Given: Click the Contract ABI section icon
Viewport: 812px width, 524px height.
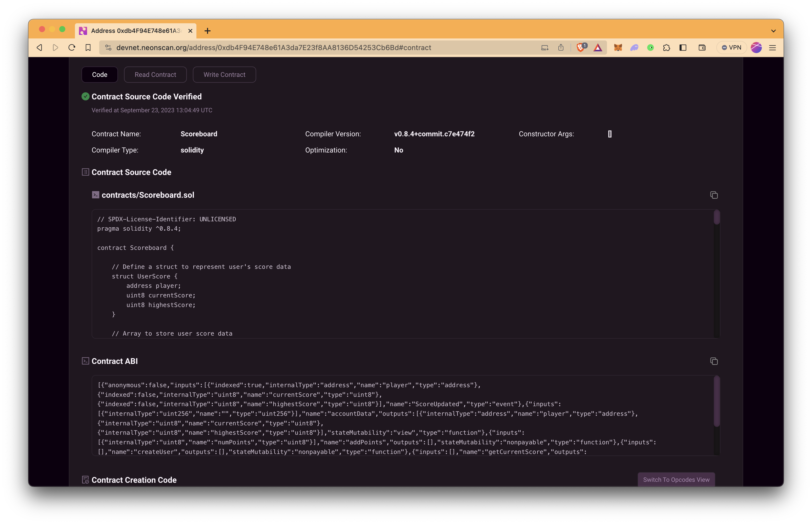Looking at the screenshot, I should pyautogui.click(x=86, y=361).
